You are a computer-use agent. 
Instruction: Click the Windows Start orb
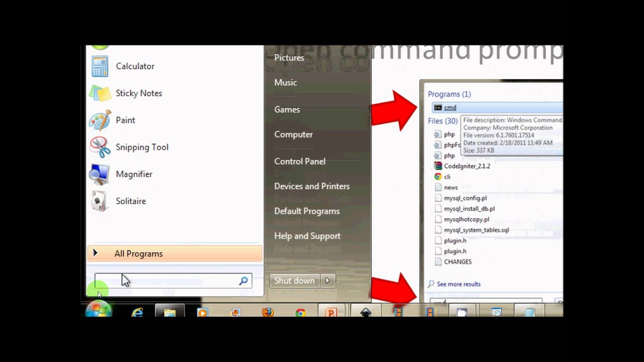tap(99, 310)
